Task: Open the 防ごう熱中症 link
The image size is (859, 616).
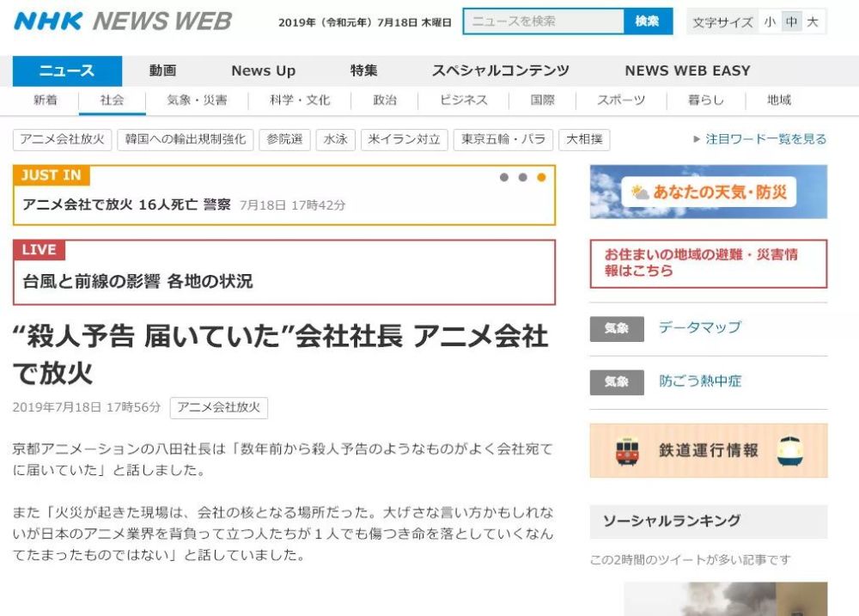Action: (x=700, y=381)
